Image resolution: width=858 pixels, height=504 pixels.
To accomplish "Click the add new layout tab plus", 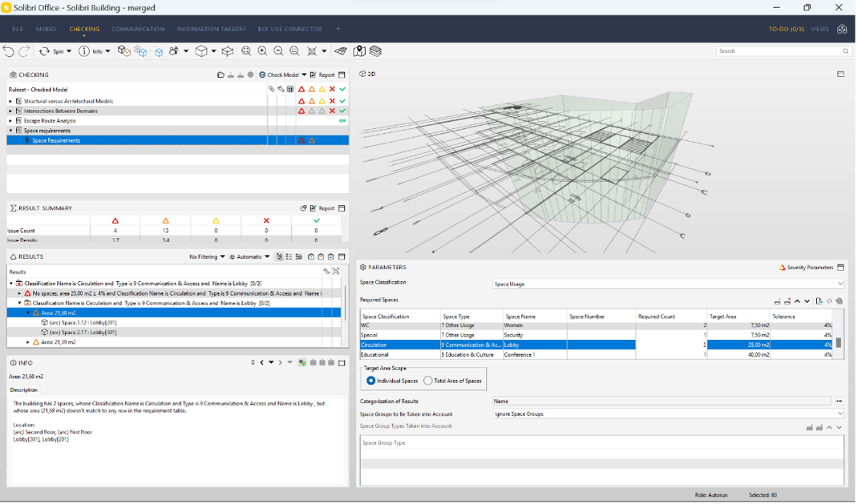I will [x=338, y=30].
